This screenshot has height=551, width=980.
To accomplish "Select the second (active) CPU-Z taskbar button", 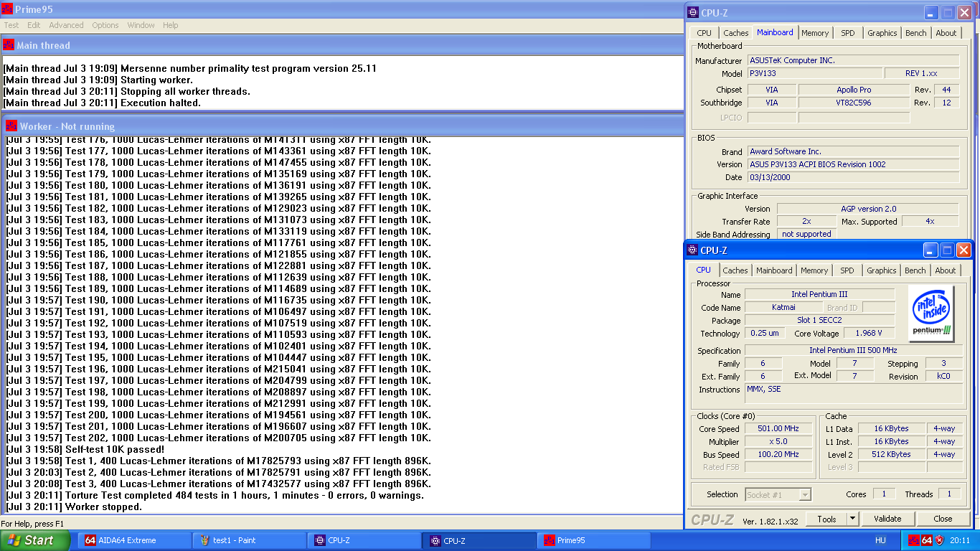I will (x=479, y=540).
